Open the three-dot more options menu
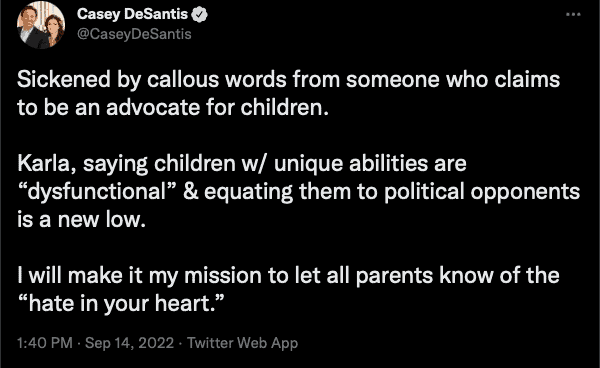600x368 pixels. 573,15
